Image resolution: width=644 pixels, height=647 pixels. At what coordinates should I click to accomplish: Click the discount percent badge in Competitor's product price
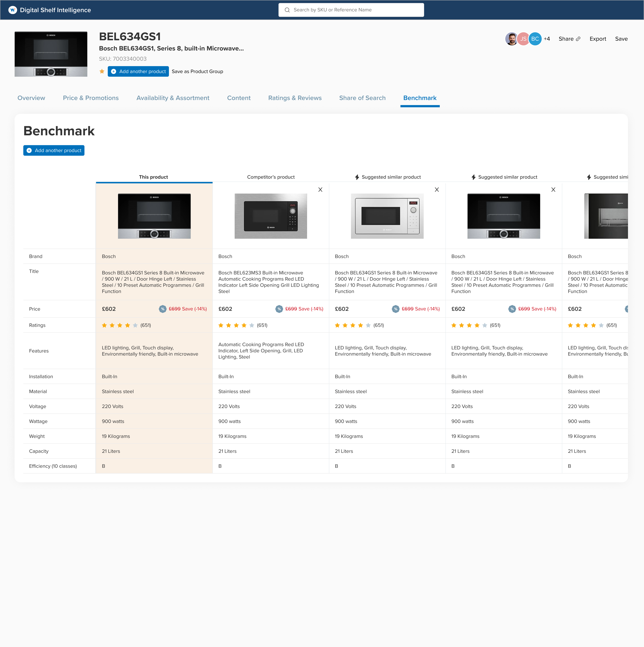[279, 309]
